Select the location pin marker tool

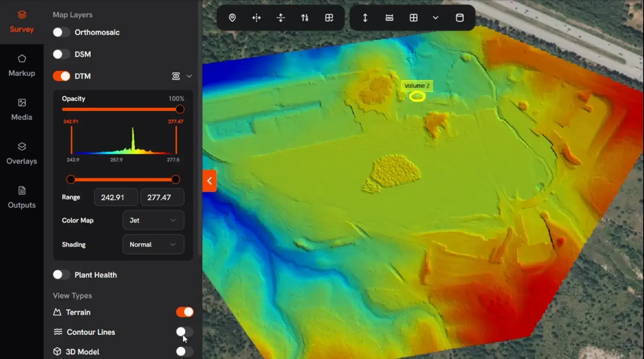click(232, 18)
